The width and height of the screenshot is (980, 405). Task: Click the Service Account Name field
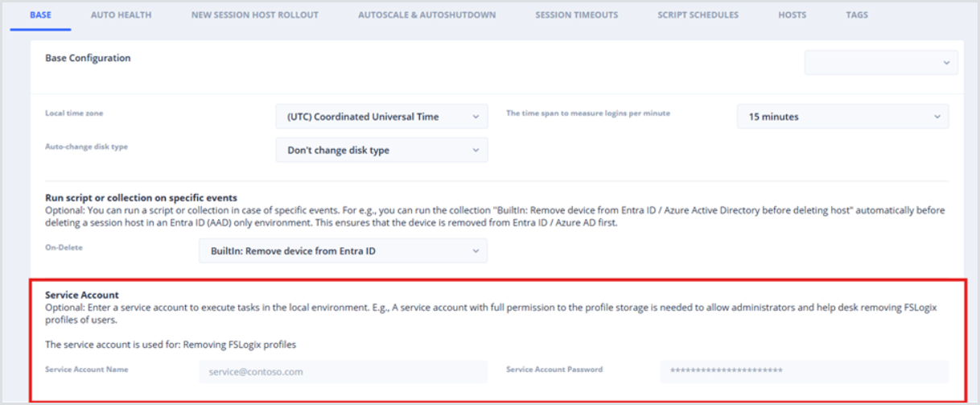tap(343, 371)
